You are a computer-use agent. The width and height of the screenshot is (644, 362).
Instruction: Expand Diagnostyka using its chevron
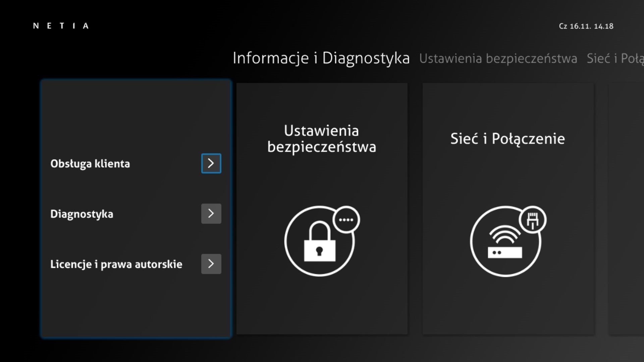(211, 214)
